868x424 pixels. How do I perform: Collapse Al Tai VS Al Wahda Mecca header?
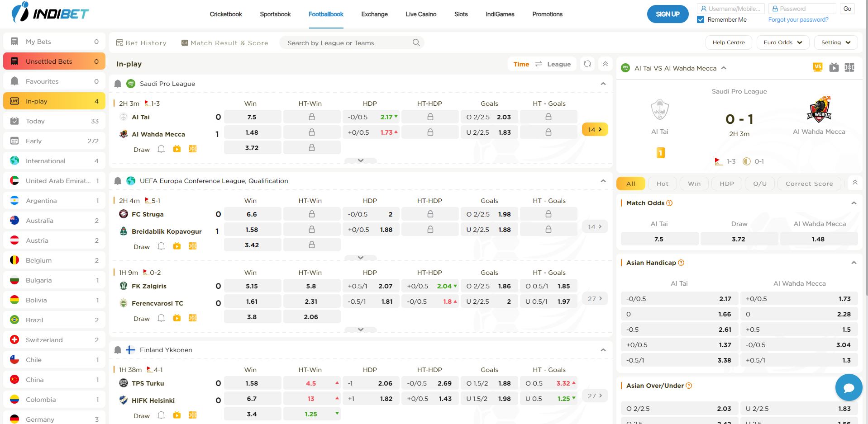coord(724,68)
